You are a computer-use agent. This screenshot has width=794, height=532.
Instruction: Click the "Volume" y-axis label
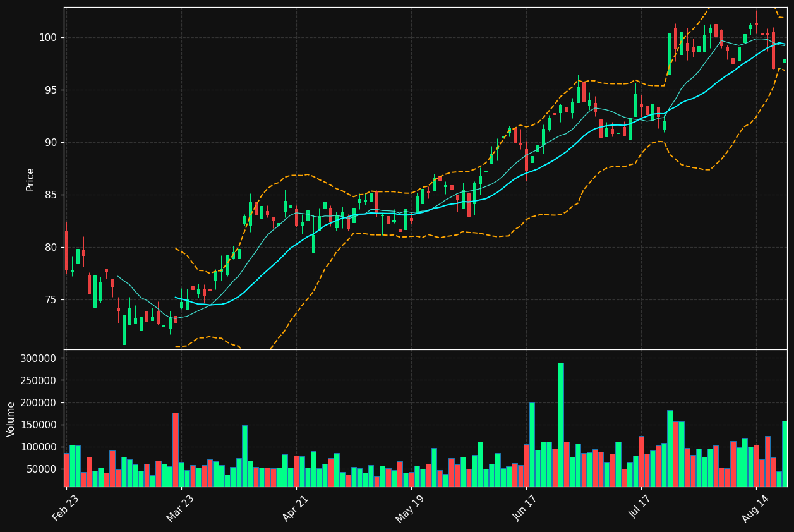11,419
